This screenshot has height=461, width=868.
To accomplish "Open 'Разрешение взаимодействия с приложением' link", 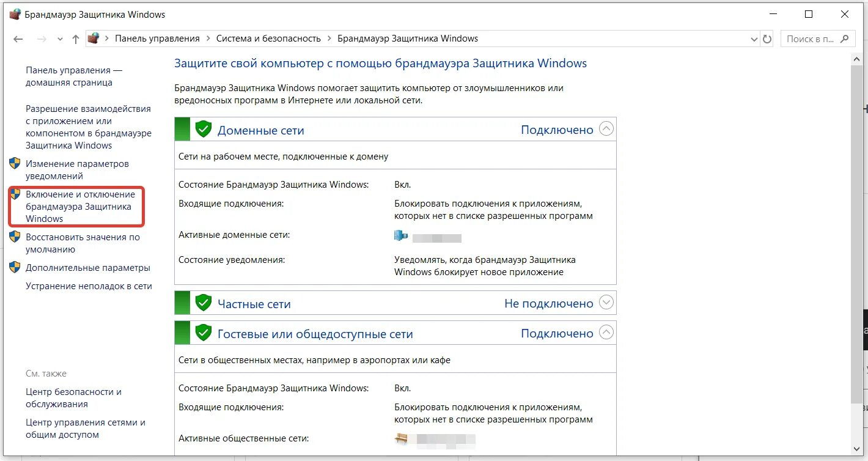I will [x=89, y=127].
